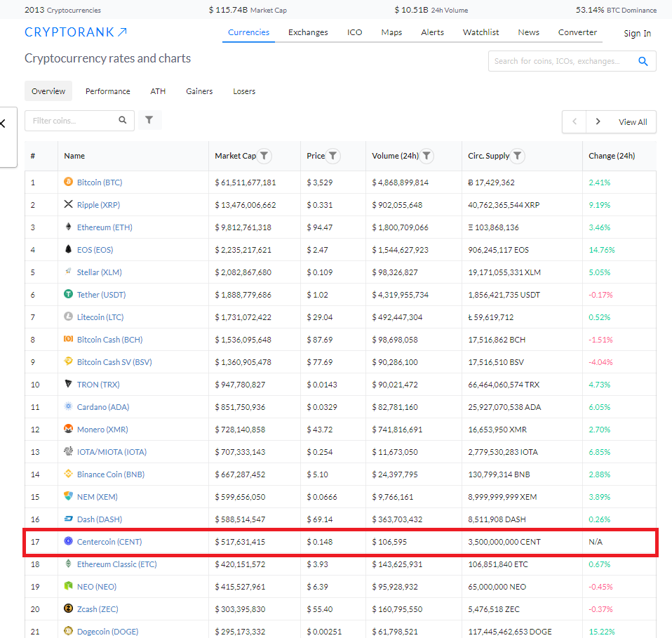Select the Losers sub-tab
The height and width of the screenshot is (638, 672).
click(x=244, y=91)
